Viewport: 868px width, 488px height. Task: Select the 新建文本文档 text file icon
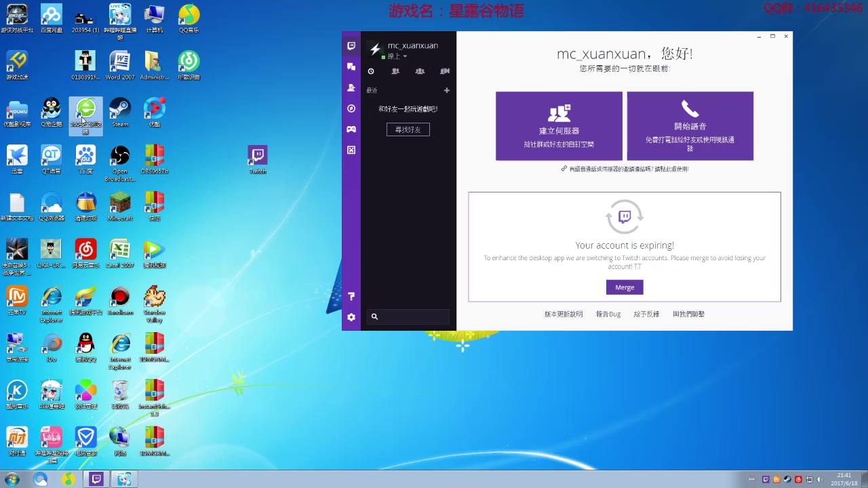point(17,207)
